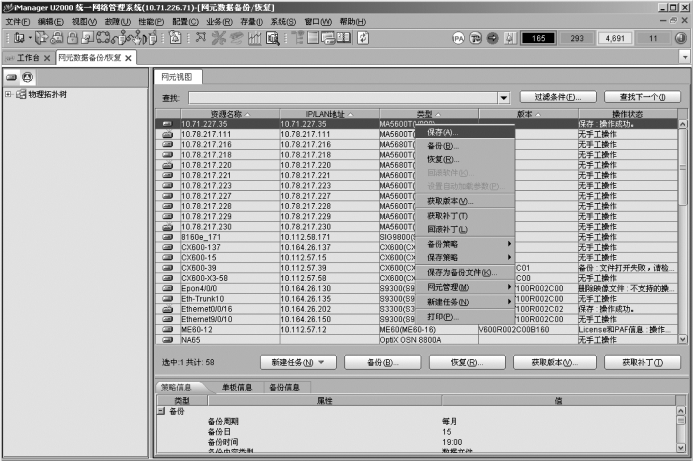Choose 保存(A)... in the context menu

tap(465, 132)
